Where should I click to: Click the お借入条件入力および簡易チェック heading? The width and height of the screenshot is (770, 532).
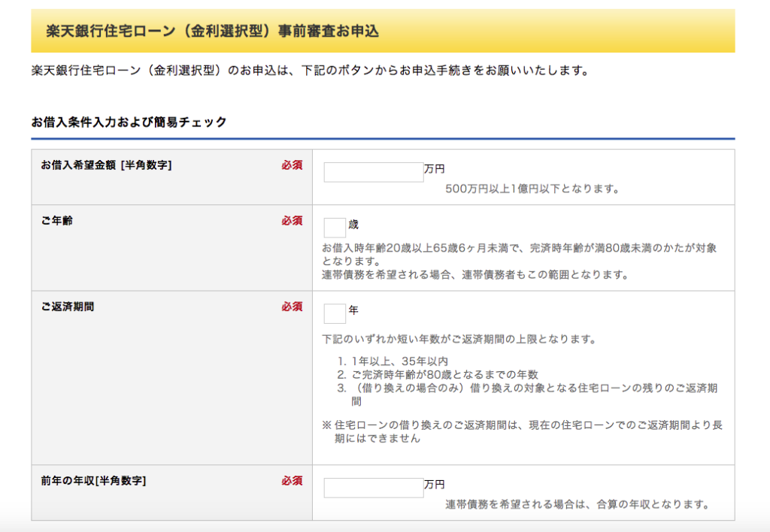coord(129,122)
